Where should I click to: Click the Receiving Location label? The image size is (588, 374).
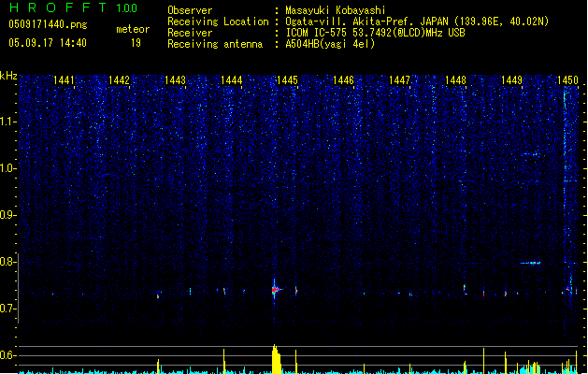pyautogui.click(x=218, y=22)
